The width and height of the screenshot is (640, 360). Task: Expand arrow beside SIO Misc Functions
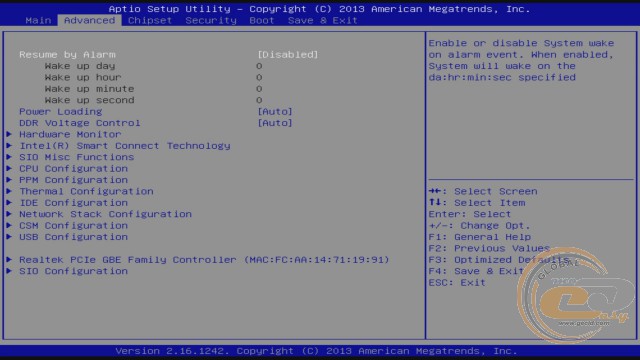coord(9,157)
